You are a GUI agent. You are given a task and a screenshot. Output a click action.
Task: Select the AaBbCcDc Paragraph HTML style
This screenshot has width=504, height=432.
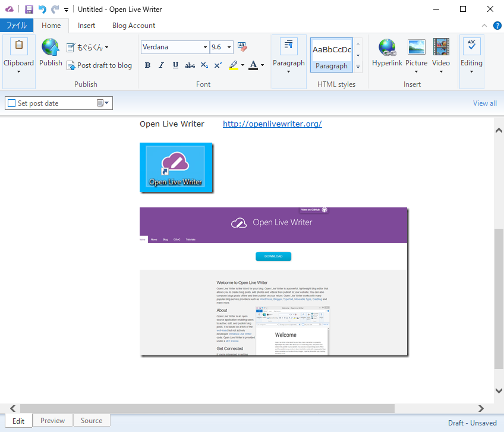(x=332, y=55)
